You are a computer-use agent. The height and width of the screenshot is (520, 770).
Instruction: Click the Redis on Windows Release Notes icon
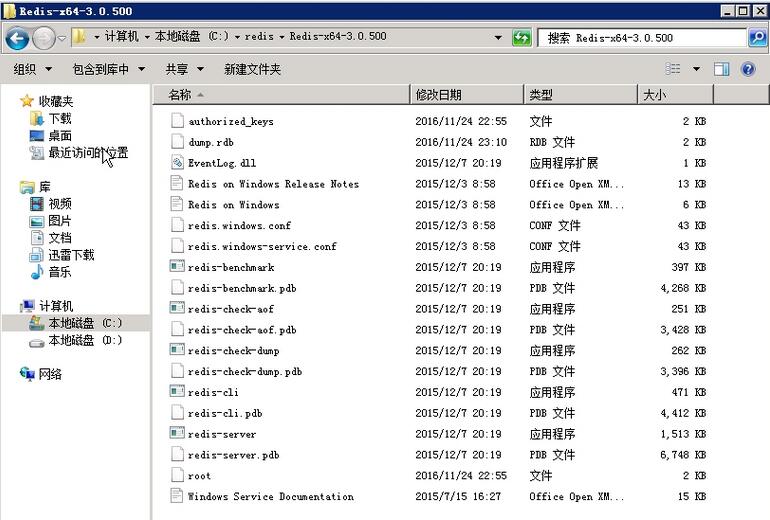click(x=177, y=183)
